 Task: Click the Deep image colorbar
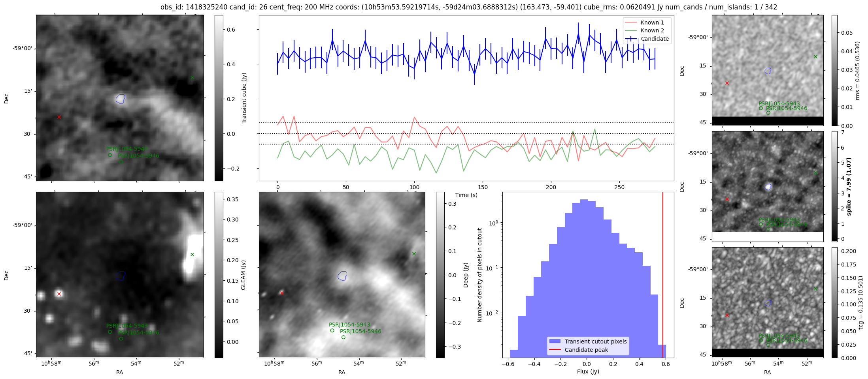[440, 275]
